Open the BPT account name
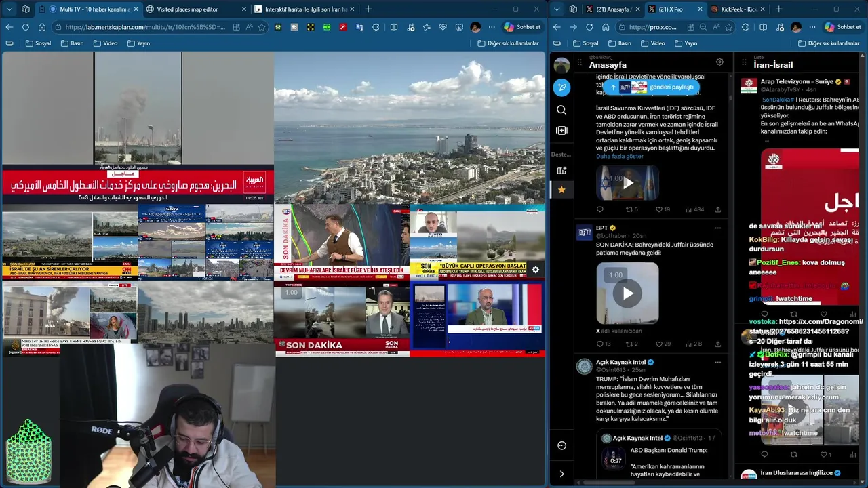The image size is (868, 488). click(601, 228)
